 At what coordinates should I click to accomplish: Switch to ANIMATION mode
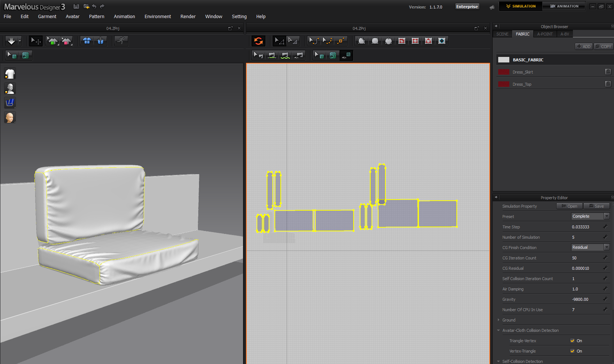(564, 6)
